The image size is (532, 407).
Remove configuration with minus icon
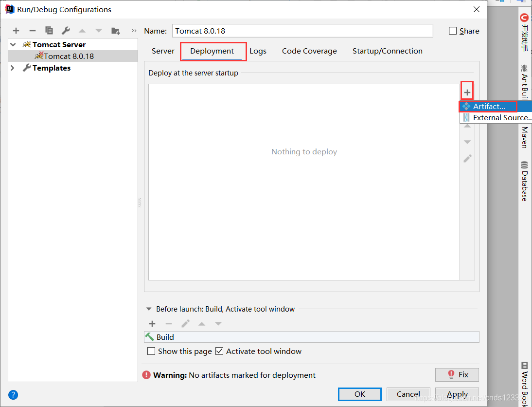tap(33, 31)
